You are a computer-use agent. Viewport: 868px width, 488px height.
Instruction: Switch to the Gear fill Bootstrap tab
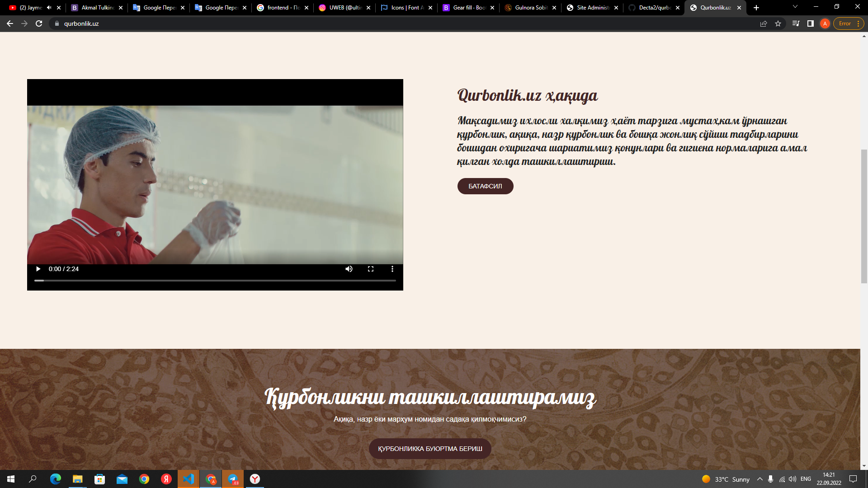(469, 8)
